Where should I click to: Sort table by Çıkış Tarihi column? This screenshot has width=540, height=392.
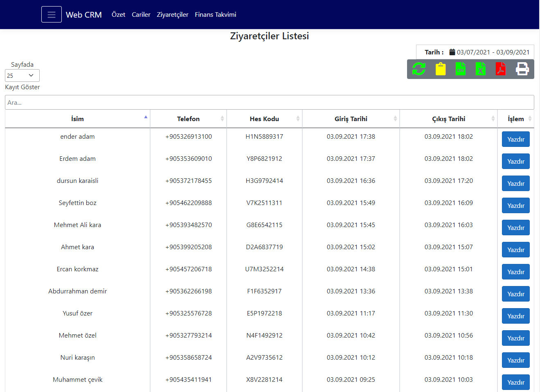pyautogui.click(x=448, y=119)
